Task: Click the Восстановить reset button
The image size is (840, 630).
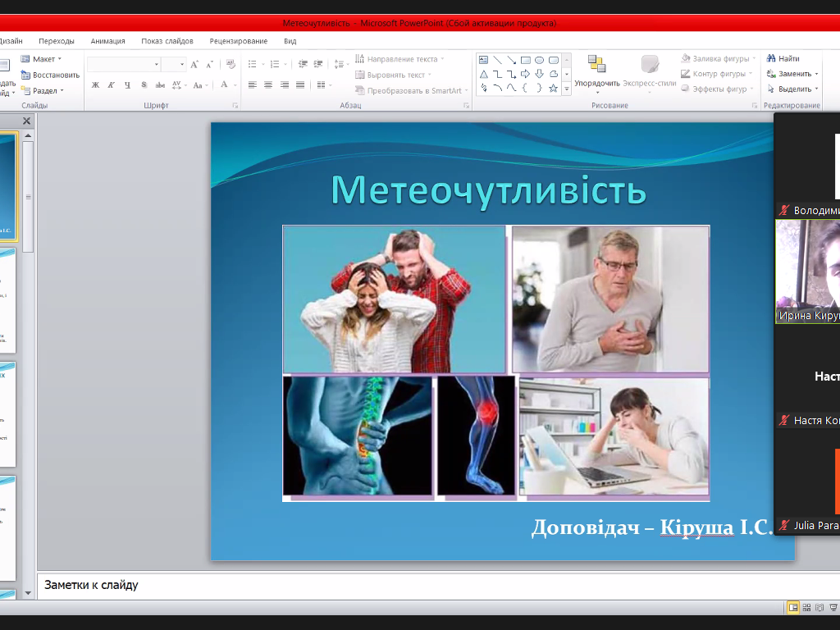Action: (x=50, y=75)
